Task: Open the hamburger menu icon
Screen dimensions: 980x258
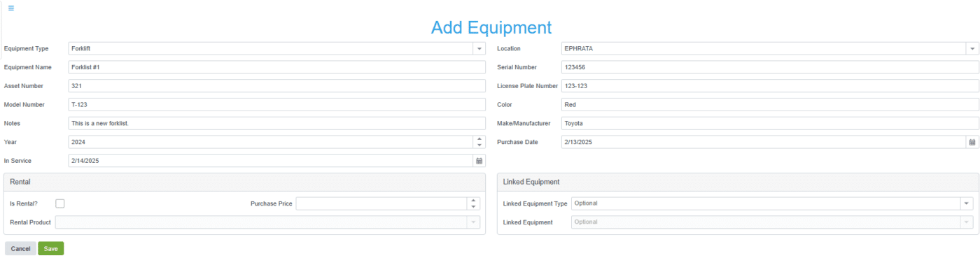Action: pyautogui.click(x=11, y=8)
